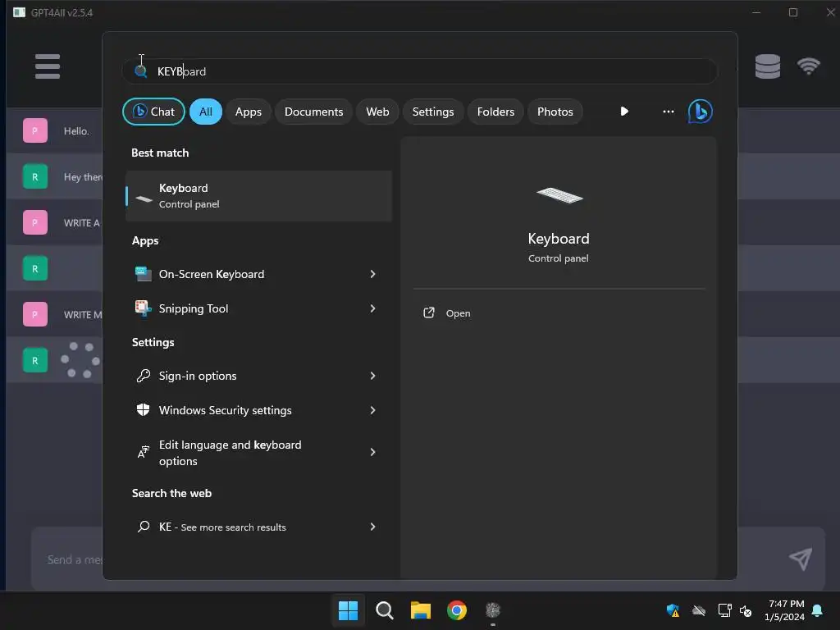Expand Snipping Tool result chevron
Image resolution: width=840 pixels, height=630 pixels.
click(373, 308)
